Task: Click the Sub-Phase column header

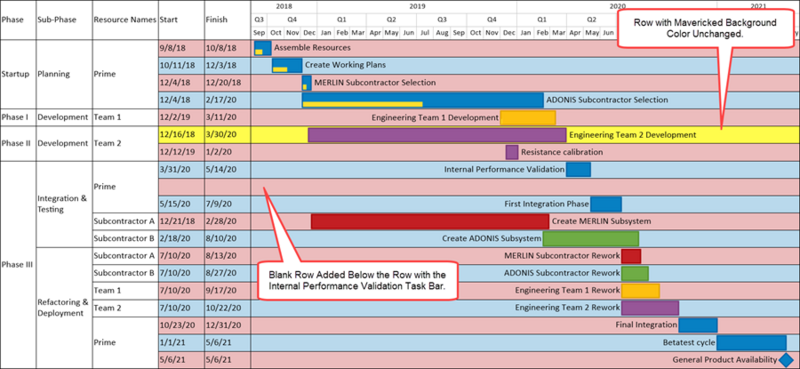Action: pos(64,20)
